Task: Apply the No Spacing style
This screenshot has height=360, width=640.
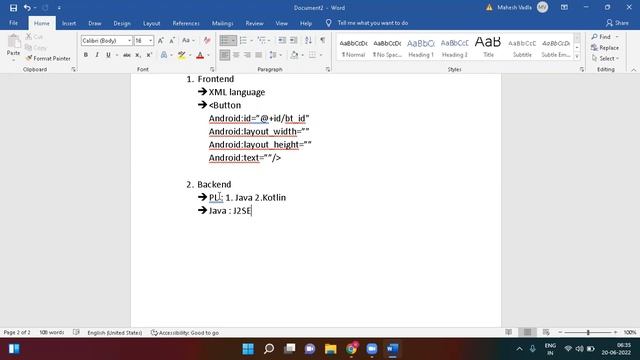Action: point(387,48)
